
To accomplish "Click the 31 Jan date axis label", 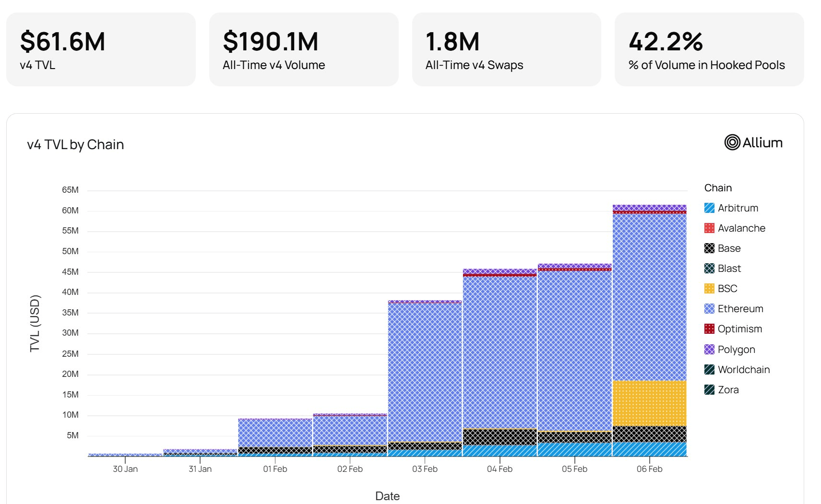I will (x=200, y=469).
